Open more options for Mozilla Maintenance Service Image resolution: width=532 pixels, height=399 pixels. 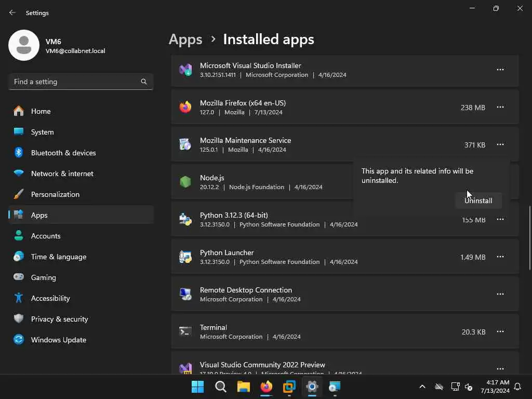[x=500, y=144]
